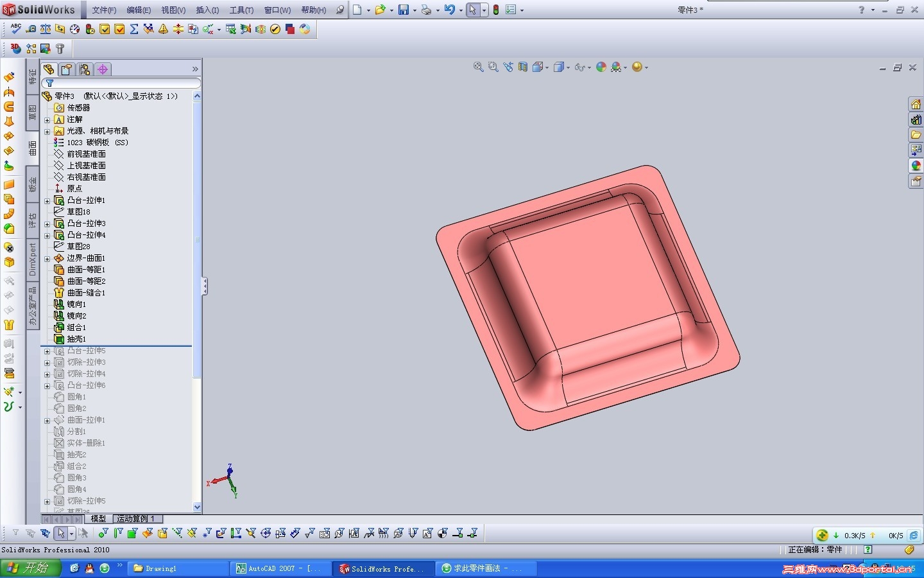This screenshot has height=578, width=924.
Task: Click the Photo 3D globe icon
Action: tap(16, 48)
